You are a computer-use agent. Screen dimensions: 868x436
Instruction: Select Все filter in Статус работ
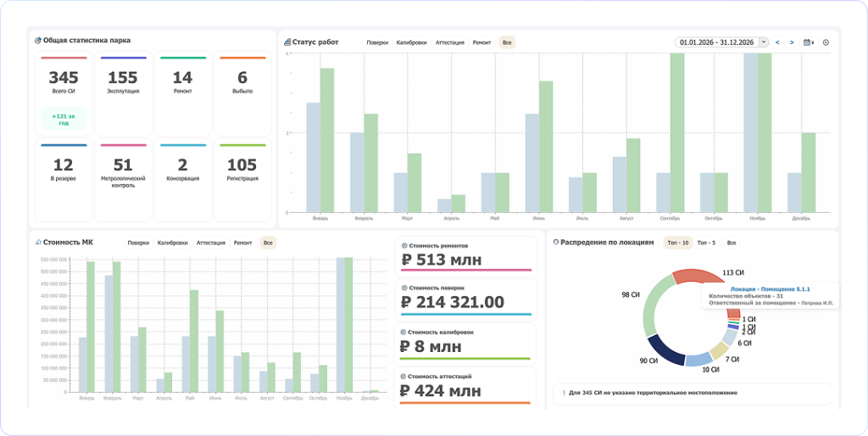coord(507,42)
